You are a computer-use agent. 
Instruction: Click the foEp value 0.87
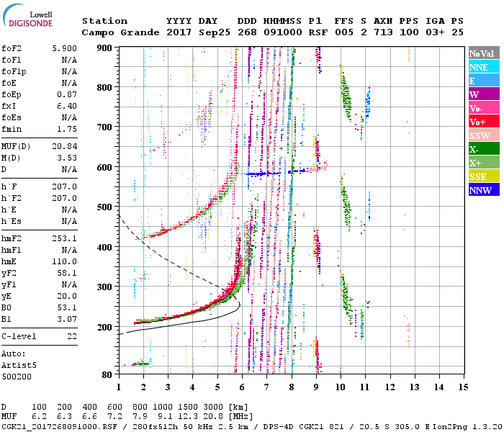pos(67,94)
